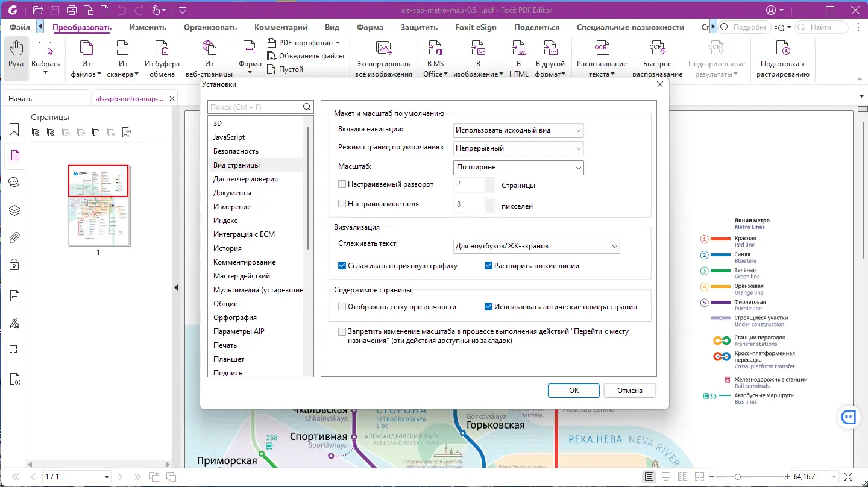Click OK in the Установки dialog
The width and height of the screenshot is (868, 487).
tap(574, 391)
